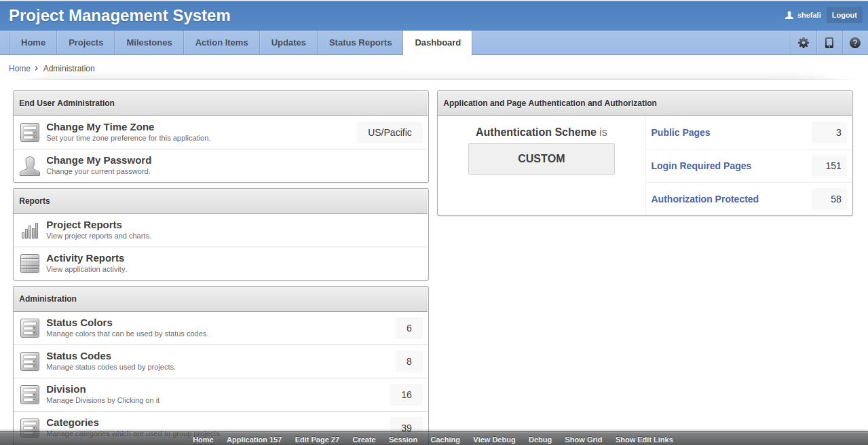Open the Public Pages link

(681, 132)
